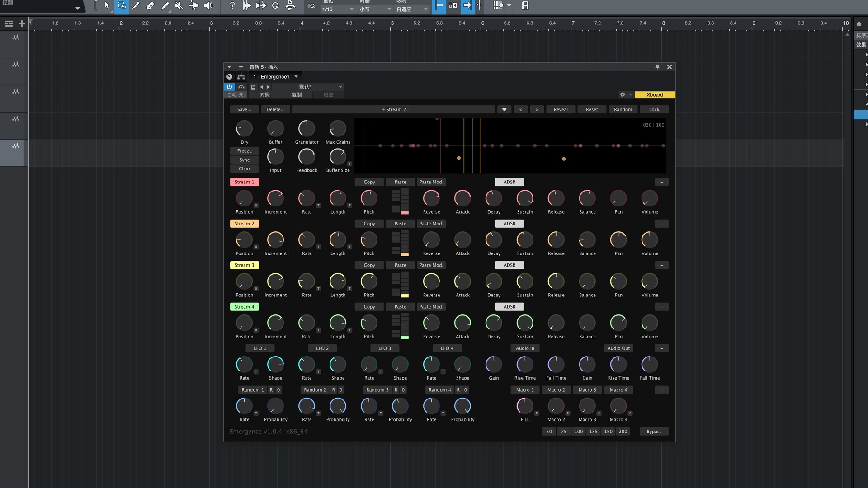Expand the Emergence1 plugin selector dropdown
Image resolution: width=868 pixels, height=488 pixels.
296,76
